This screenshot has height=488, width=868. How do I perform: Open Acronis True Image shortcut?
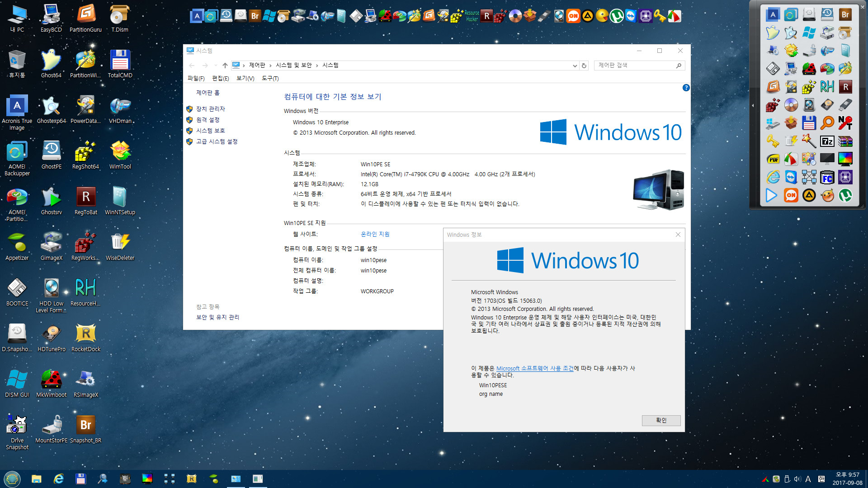(x=17, y=113)
